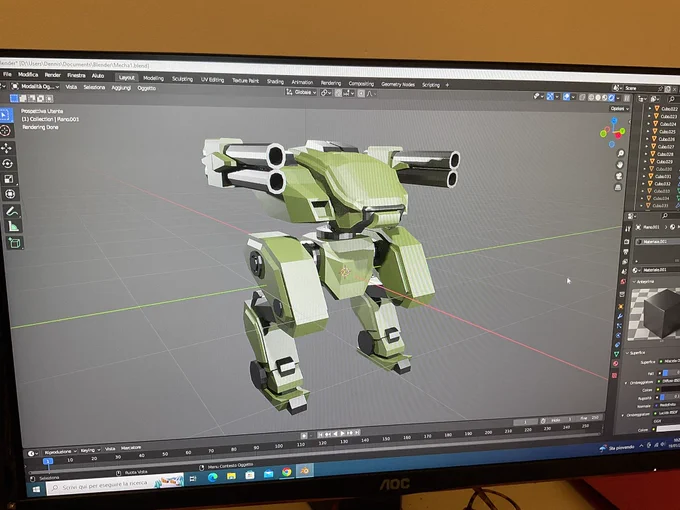Screen dimensions: 680x510
Task: Click the Marcatore menu in timeline
Action: click(131, 448)
